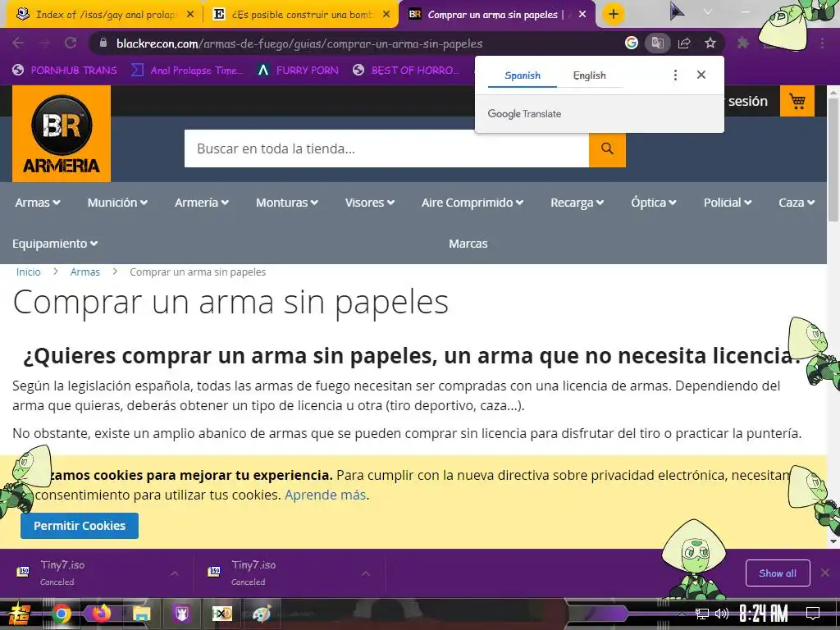The image size is (840, 630).
Task: Click the Armas breadcrumb link
Action: [85, 272]
